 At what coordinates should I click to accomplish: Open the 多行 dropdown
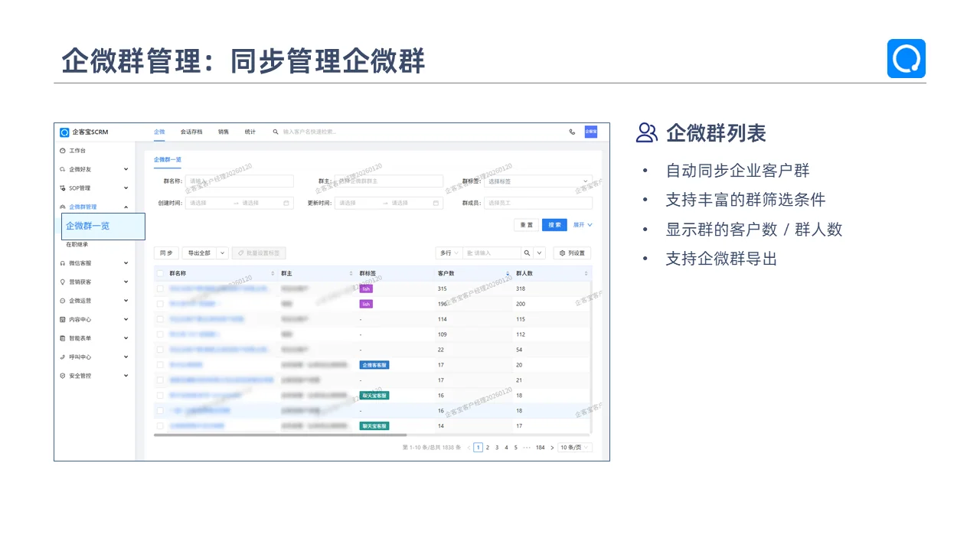(449, 253)
